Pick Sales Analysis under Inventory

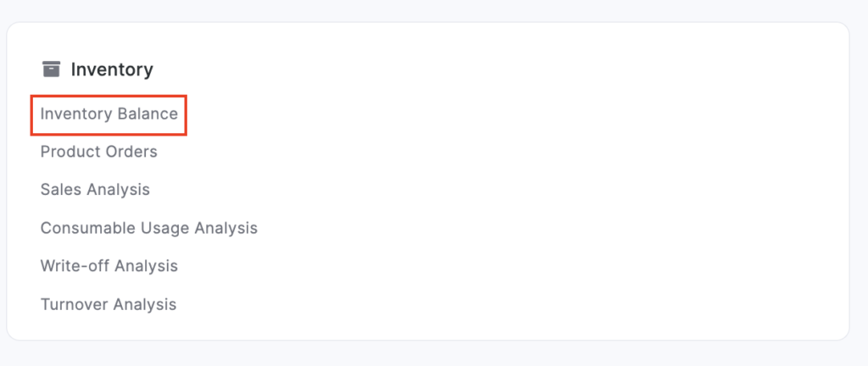point(95,190)
